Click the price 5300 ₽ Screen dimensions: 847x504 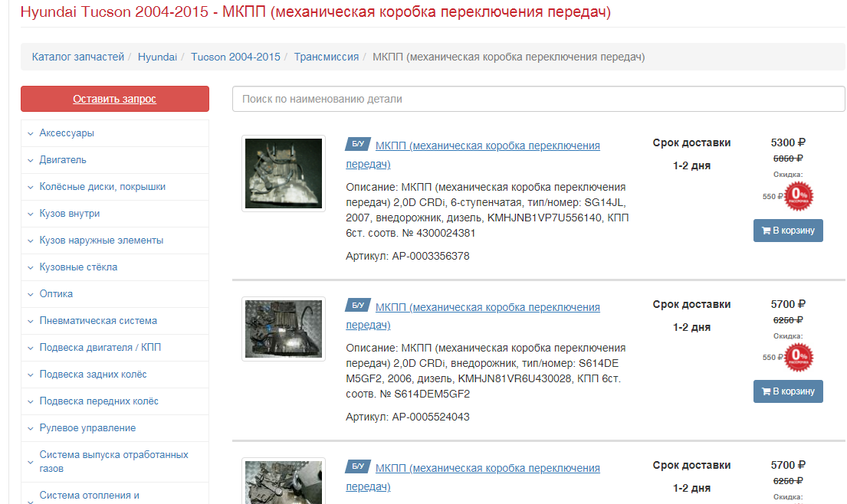click(787, 142)
